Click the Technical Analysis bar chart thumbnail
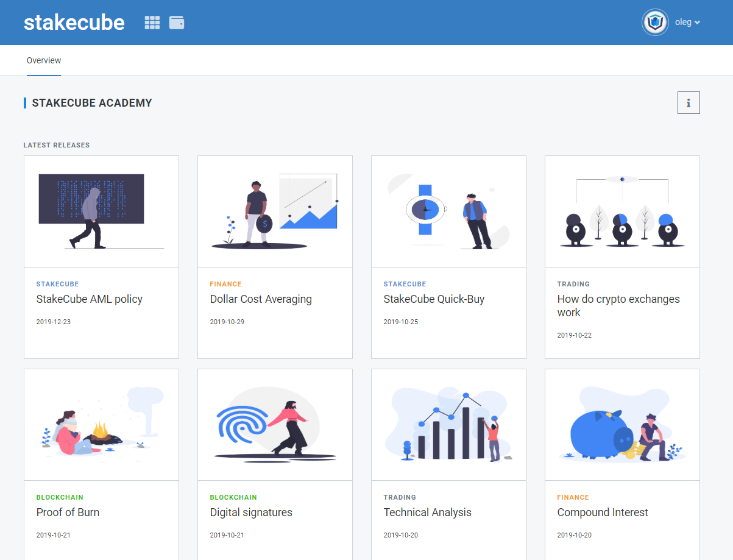Screen dimensions: 733x560 448,425
